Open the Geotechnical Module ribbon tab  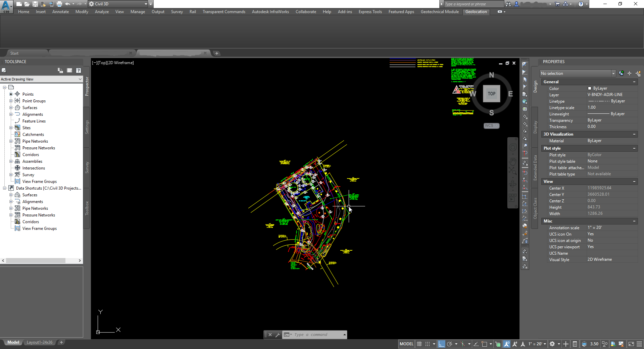tap(440, 12)
